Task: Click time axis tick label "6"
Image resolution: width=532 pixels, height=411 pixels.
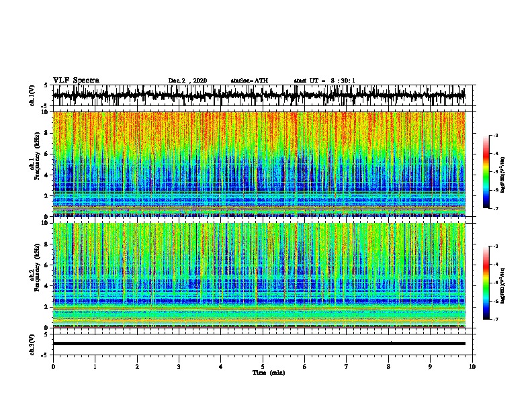Action: [x=304, y=367]
